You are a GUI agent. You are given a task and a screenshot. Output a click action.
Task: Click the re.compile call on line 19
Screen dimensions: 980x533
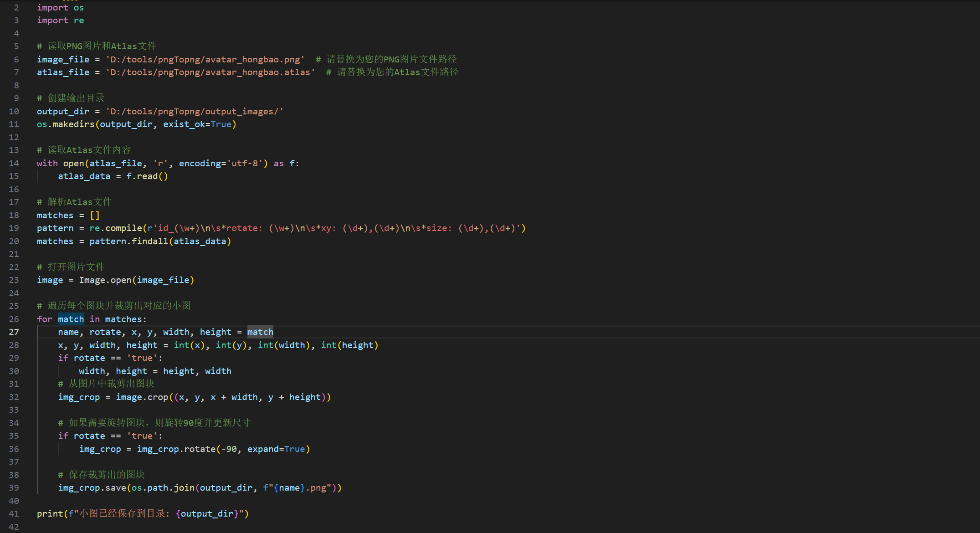116,228
